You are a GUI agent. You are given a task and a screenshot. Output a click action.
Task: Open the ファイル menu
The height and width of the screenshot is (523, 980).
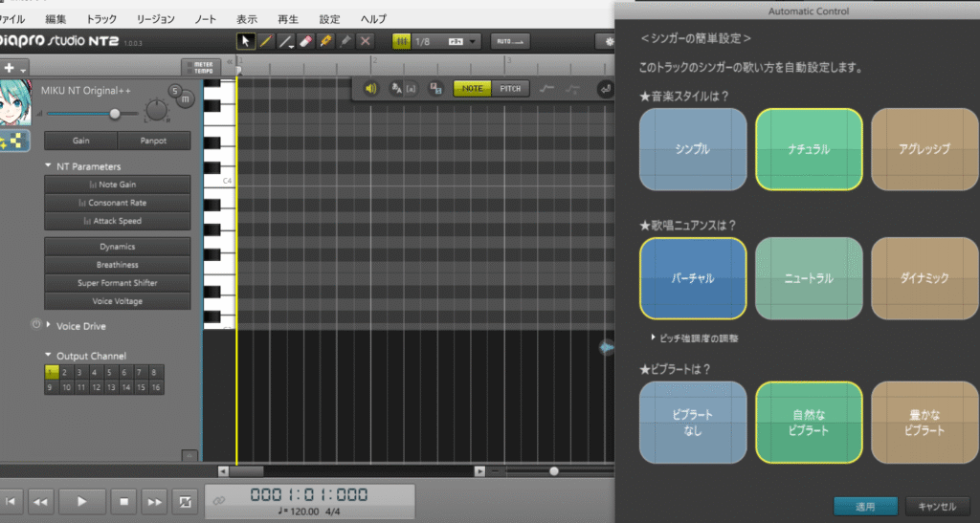point(12,19)
